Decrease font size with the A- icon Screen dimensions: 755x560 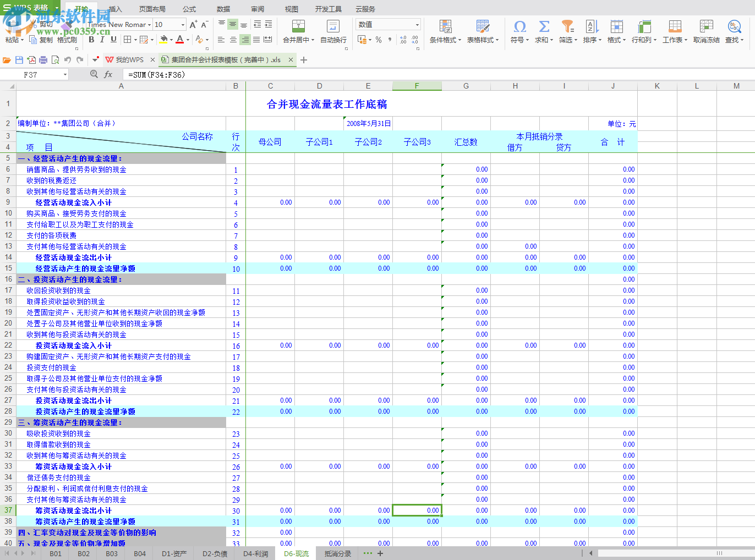pyautogui.click(x=204, y=25)
